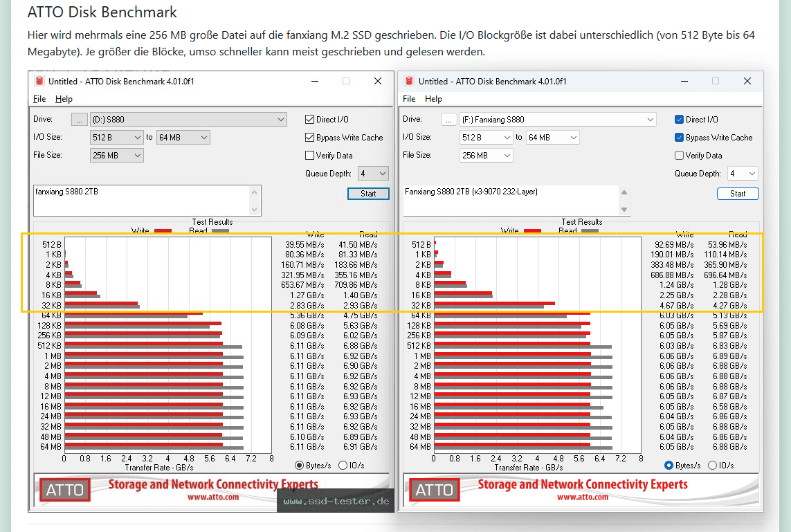Viewport: 791px width, 532px height.
Task: Open 512 B I/O size dropdown in right window
Action: (x=487, y=137)
